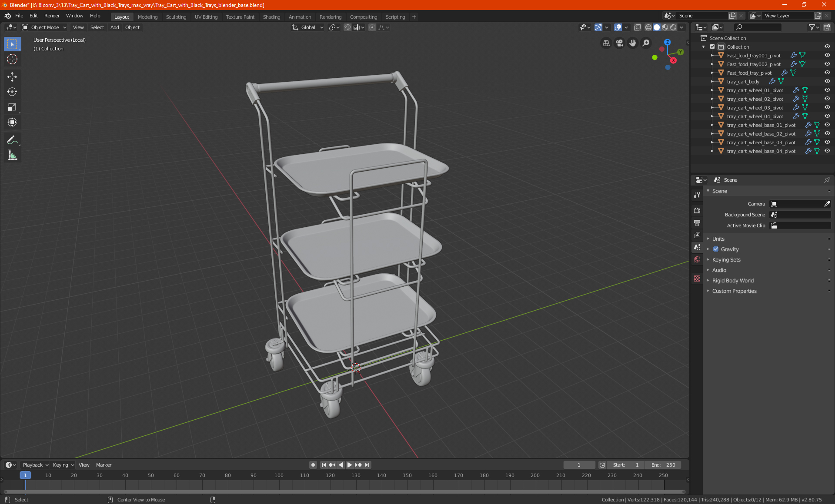Select the Cursor tool
Viewport: 835px width, 504px height.
point(12,59)
